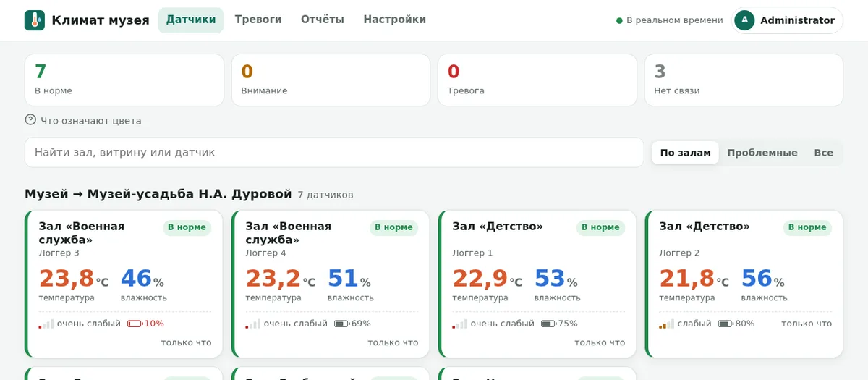Open the Administrator account menu

tap(787, 20)
